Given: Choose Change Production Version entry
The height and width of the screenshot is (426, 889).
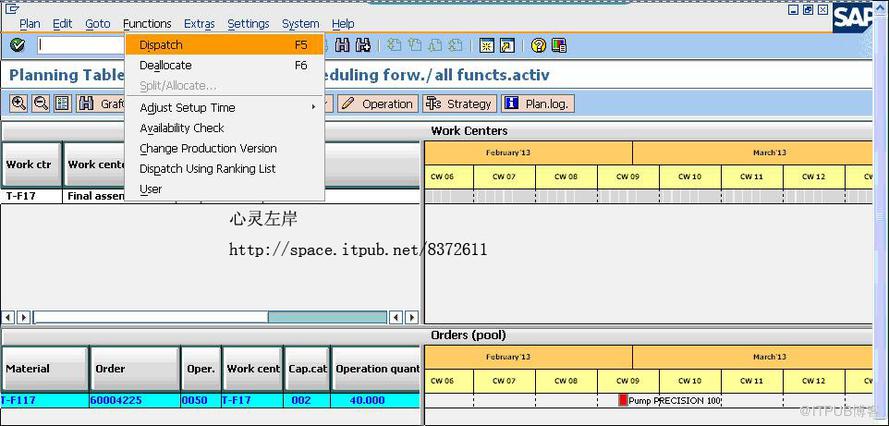Looking at the screenshot, I should (x=225, y=148).
